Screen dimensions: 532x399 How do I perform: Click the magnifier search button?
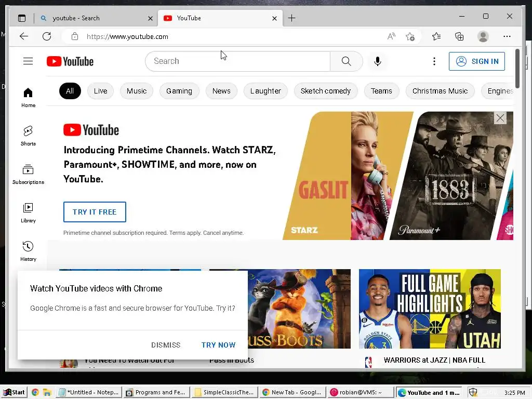tap(346, 61)
